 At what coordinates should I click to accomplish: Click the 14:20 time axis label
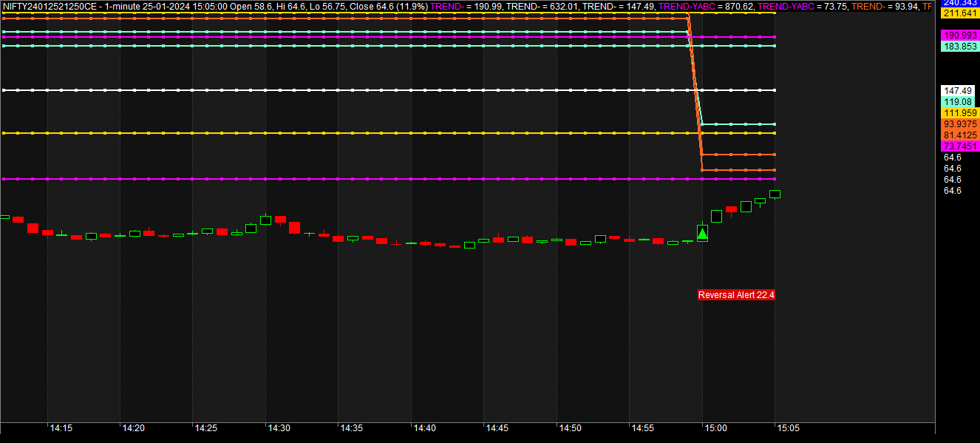[133, 428]
